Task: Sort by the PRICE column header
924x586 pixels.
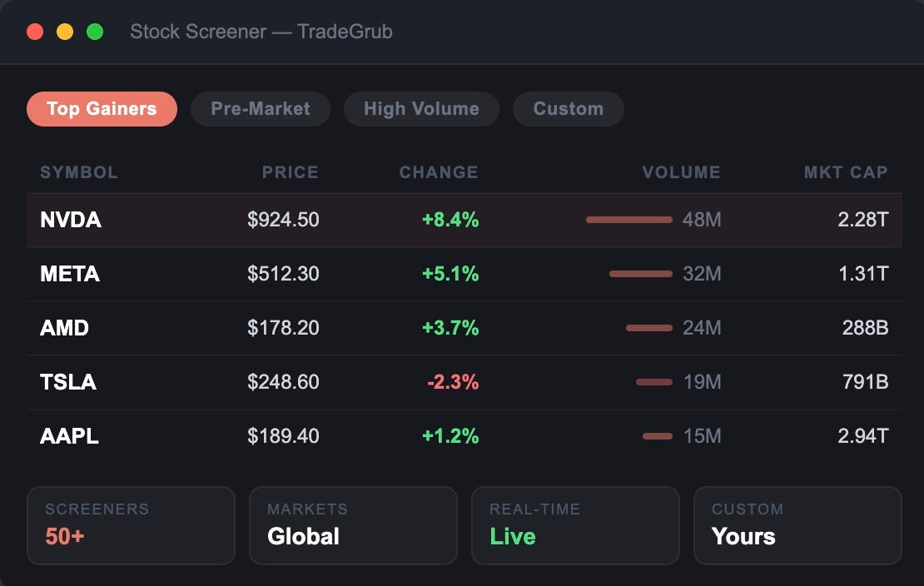Action: [x=290, y=172]
